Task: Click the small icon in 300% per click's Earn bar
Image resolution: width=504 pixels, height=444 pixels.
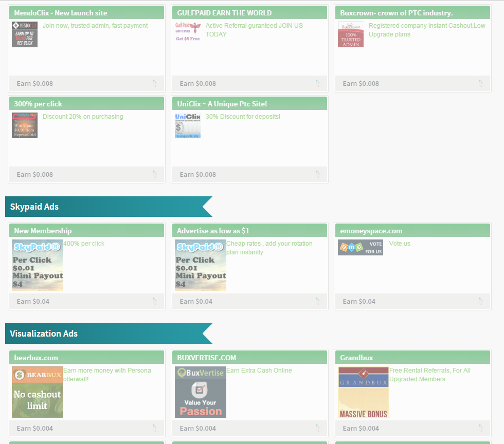Action: [155, 174]
